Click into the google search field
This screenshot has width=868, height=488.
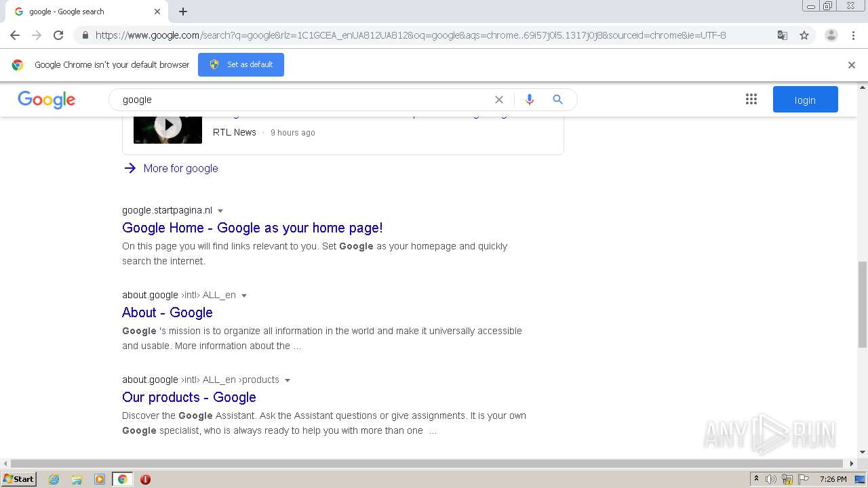[305, 100]
